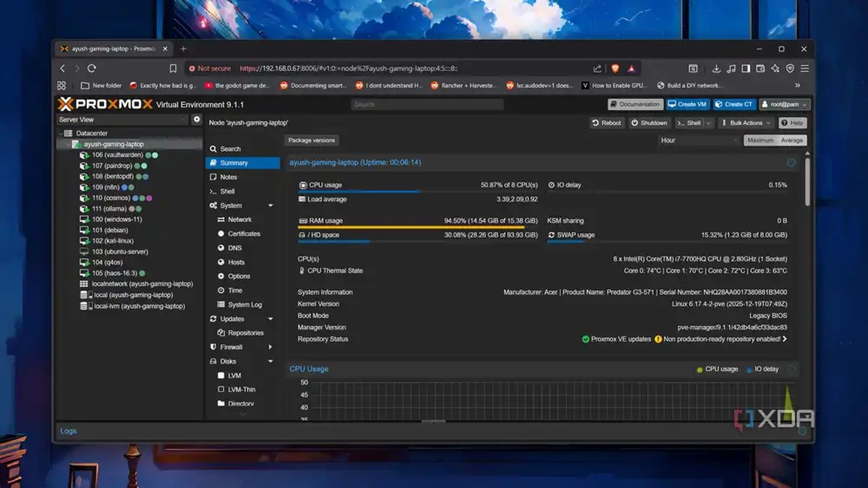Toggle CPU usage series in chart legend
This screenshot has height=488, width=868.
click(718, 369)
